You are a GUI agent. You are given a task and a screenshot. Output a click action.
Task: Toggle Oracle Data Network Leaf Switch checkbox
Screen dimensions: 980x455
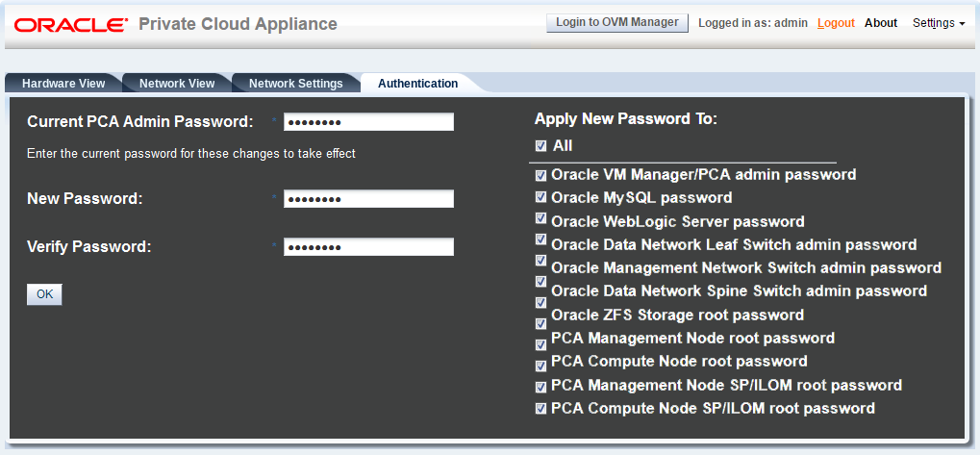[x=540, y=239]
